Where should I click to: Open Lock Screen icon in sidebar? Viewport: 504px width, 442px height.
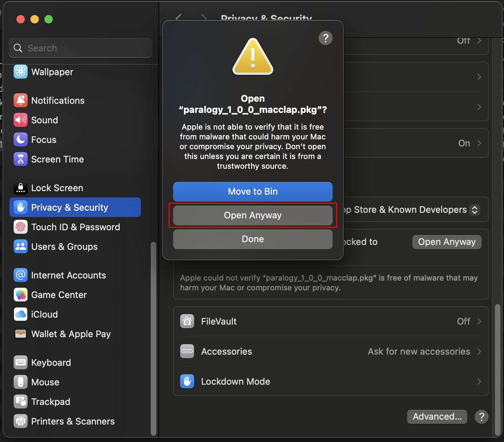click(x=21, y=188)
